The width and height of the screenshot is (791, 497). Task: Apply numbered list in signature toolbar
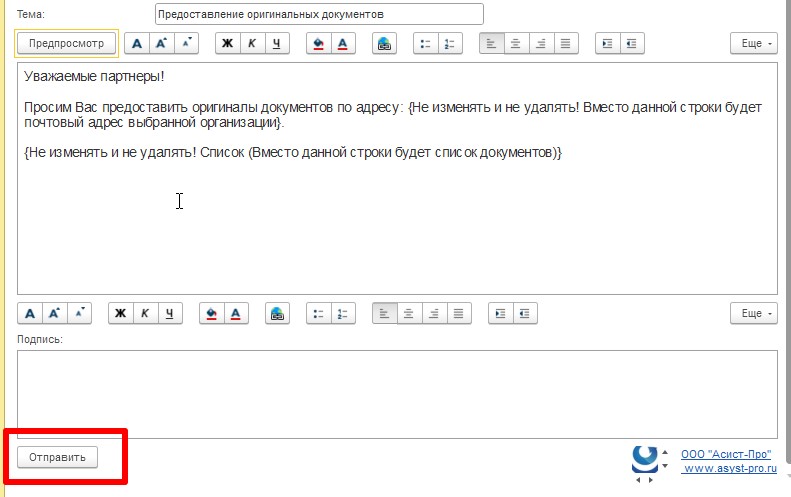(x=343, y=313)
